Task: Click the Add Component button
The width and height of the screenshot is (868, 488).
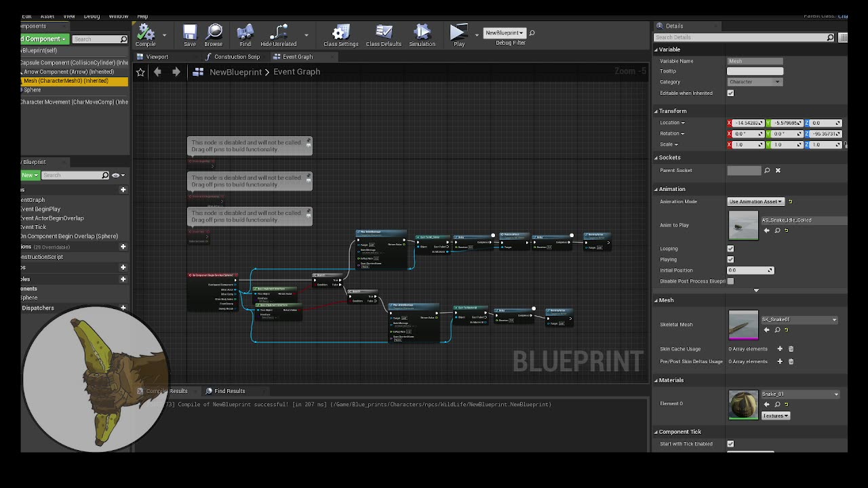Action: click(44, 39)
